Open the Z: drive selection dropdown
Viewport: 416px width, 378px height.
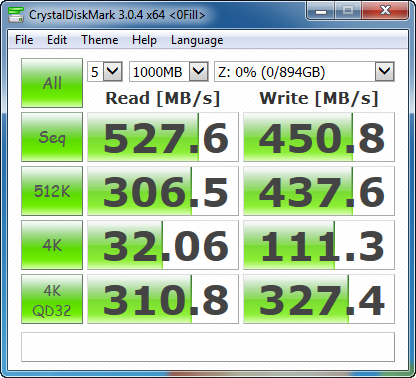(x=304, y=71)
